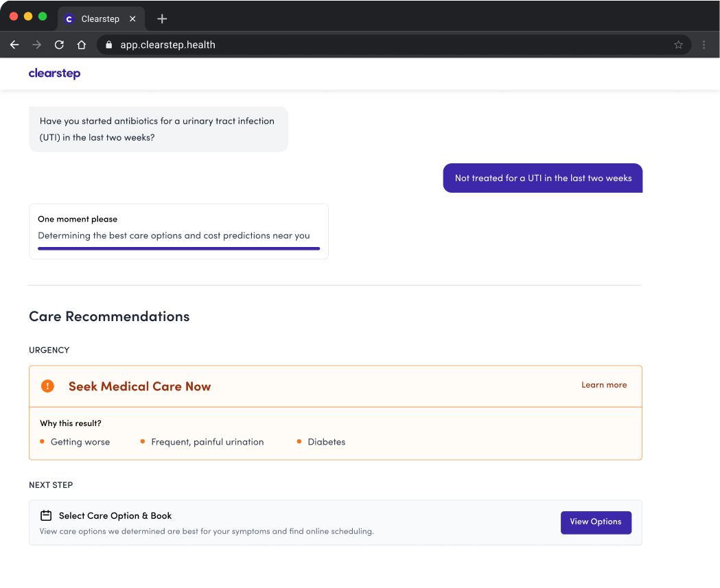Image resolution: width=720 pixels, height=588 pixels.
Task: Click the padlock icon in the address bar
Action: (108, 44)
